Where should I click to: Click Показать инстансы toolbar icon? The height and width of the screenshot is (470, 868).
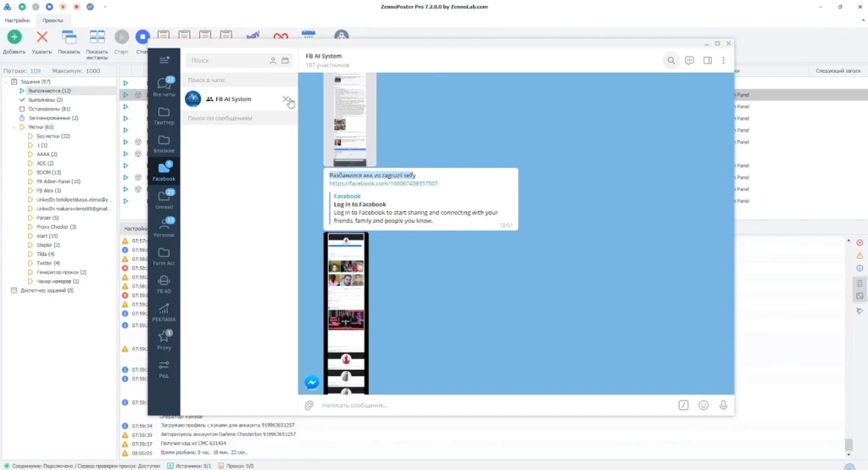[x=97, y=37]
